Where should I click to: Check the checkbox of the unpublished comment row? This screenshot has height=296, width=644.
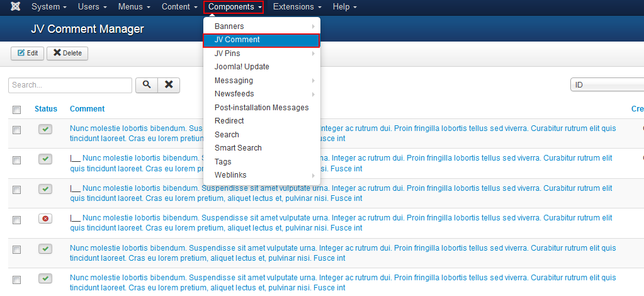16,220
